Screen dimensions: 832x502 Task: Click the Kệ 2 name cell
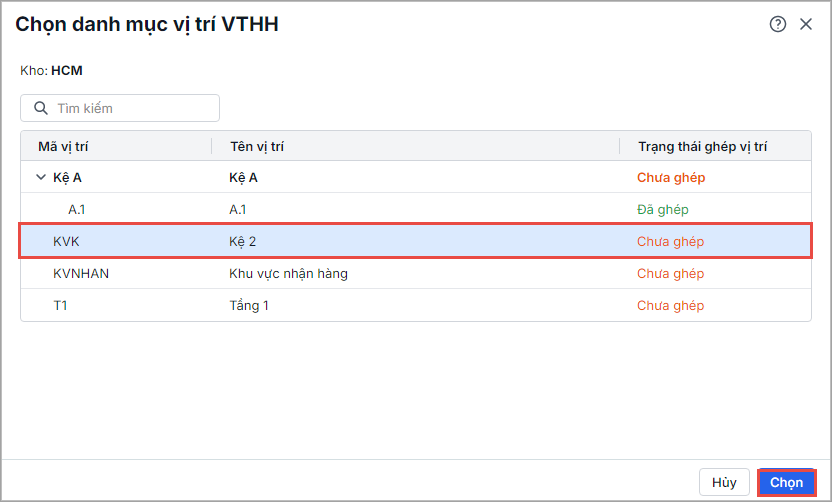[x=244, y=242]
